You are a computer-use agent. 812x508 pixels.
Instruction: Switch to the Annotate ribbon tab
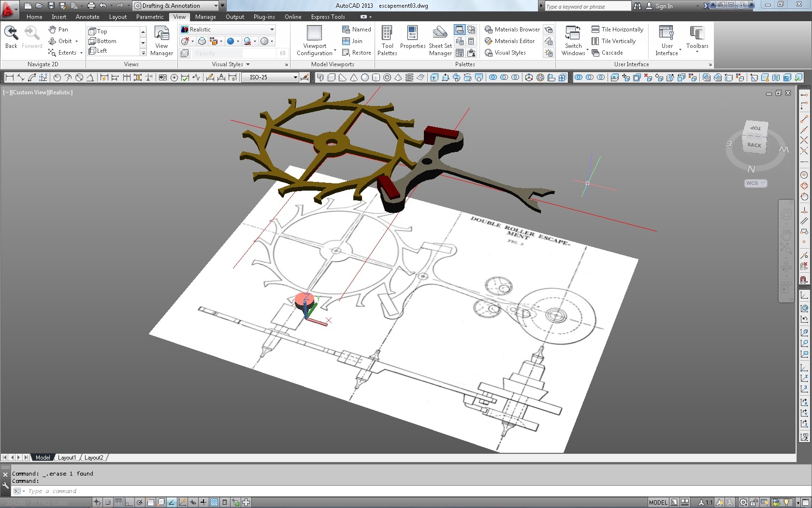tap(87, 17)
